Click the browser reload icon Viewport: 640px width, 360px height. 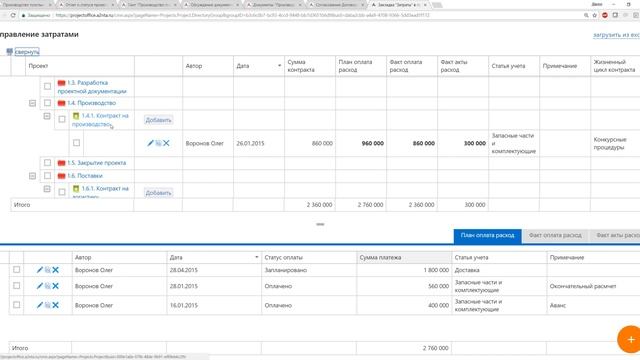coord(13,15)
